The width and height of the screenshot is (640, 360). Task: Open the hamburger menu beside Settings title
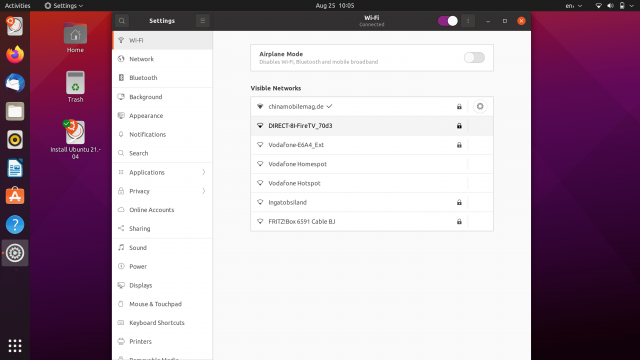202,21
